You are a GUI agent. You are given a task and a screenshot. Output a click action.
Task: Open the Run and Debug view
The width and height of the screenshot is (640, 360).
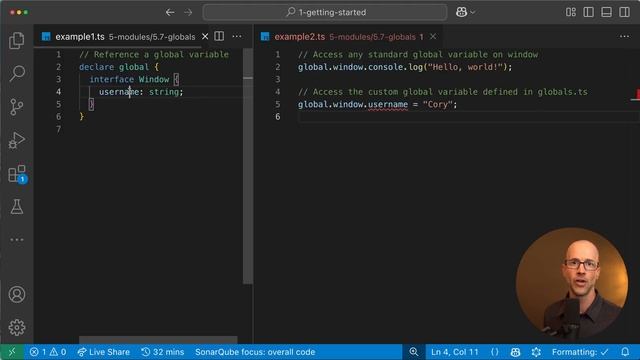[x=17, y=140]
